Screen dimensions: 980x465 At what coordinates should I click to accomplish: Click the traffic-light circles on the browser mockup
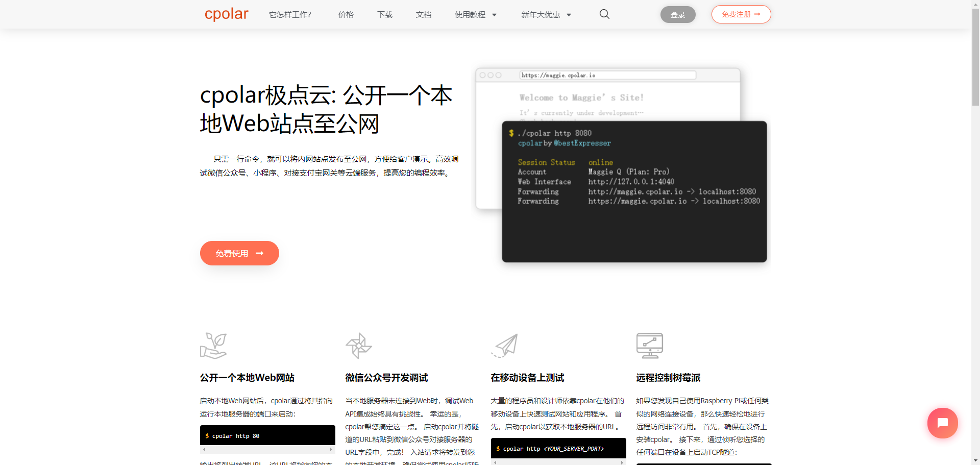coord(490,75)
